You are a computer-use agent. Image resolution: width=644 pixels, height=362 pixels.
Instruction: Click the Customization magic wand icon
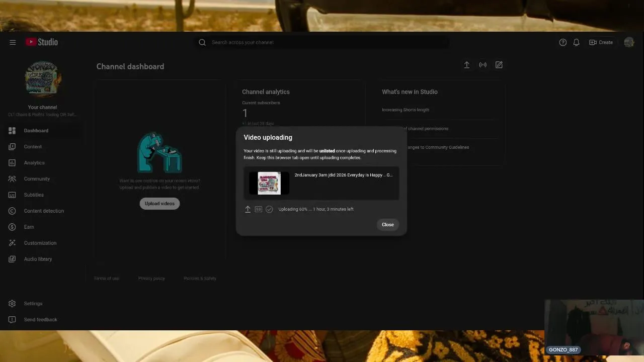coord(12,243)
